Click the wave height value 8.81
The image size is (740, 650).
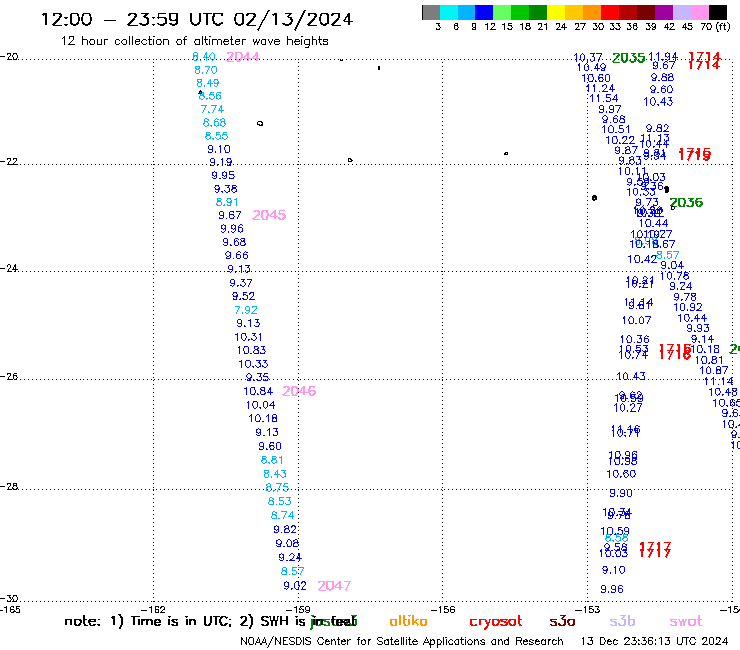click(x=272, y=460)
